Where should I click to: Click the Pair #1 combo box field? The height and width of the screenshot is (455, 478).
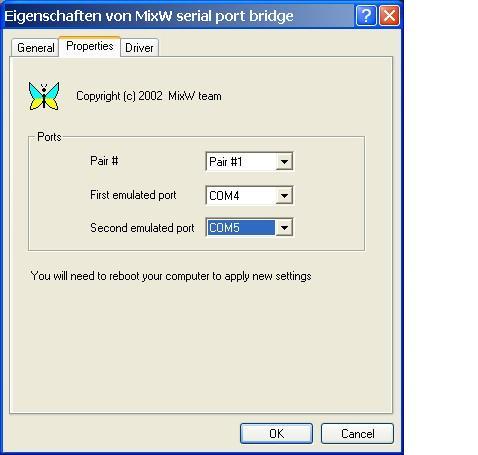(x=249, y=162)
